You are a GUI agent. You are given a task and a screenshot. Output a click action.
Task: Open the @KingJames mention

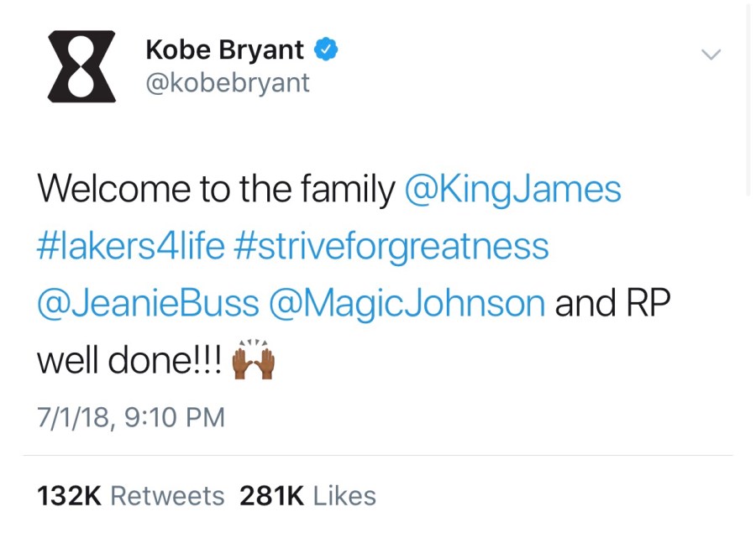coord(512,190)
